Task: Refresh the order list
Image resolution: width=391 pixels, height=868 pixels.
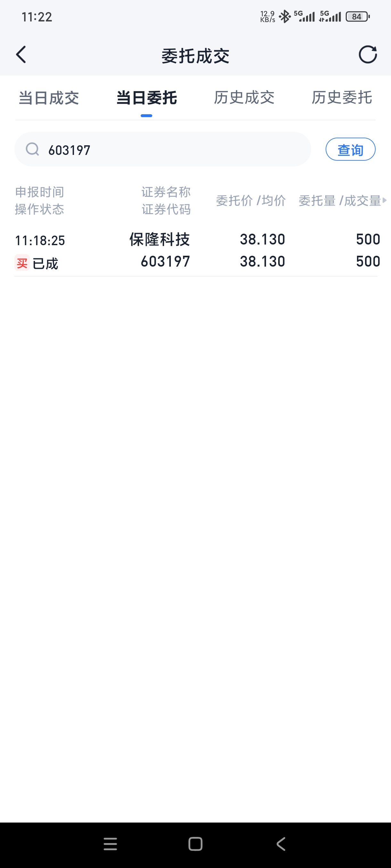Action: tap(367, 55)
